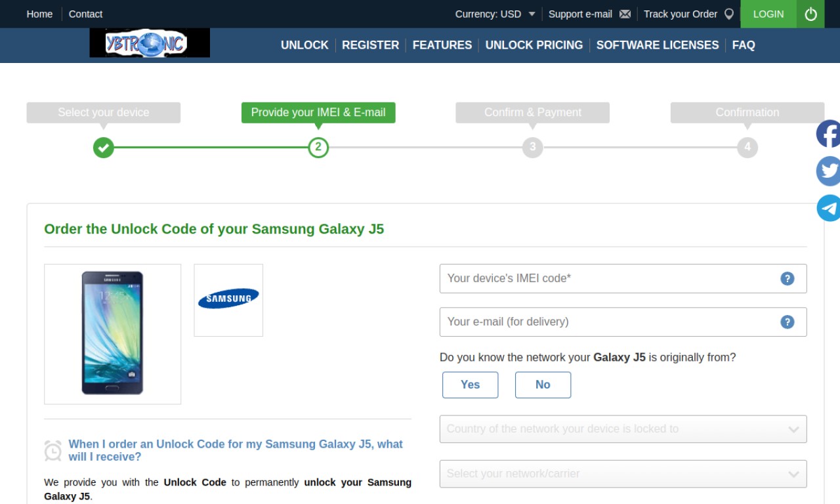Click the e-mail field help question icon
The image size is (840, 504).
[x=787, y=322]
